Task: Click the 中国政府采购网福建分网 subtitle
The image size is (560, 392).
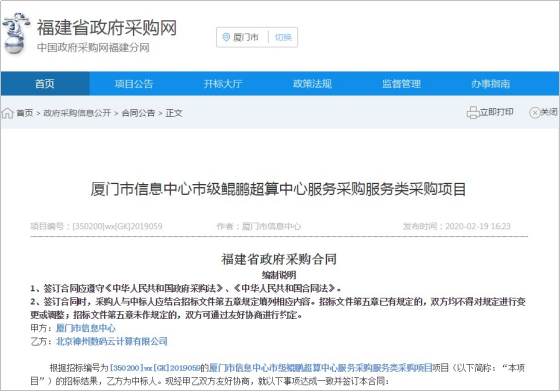Action: tap(93, 47)
